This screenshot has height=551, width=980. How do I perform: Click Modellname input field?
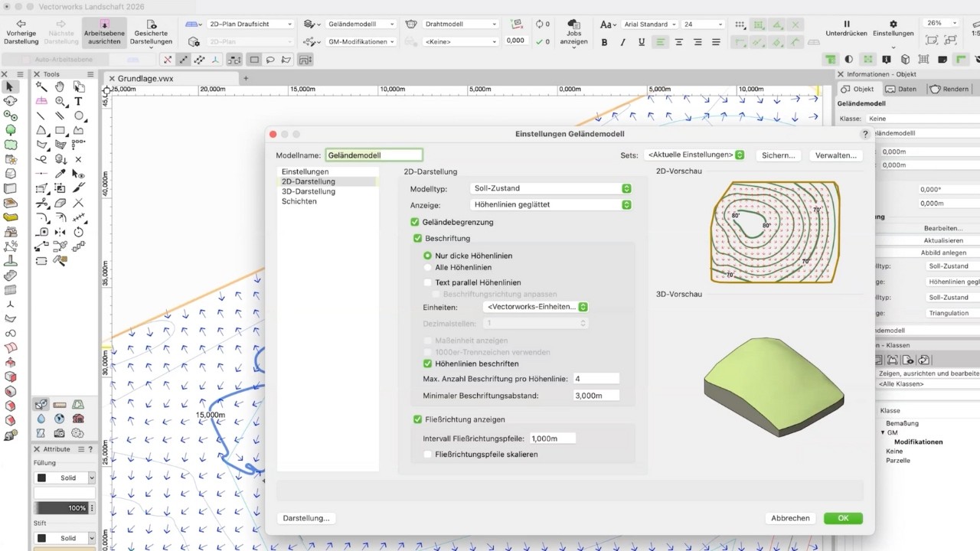[x=374, y=155]
